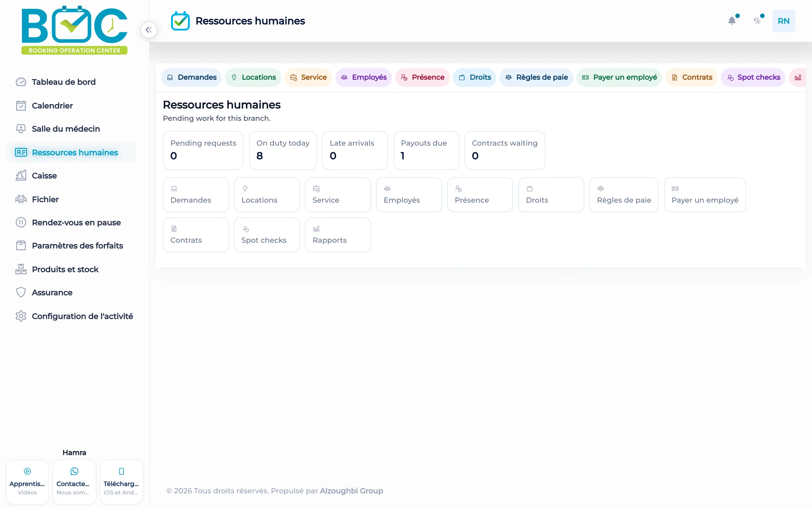Viewport: 812px width, 508px height.
Task: Click the Apprentissage videos play icon
Action: click(27, 471)
